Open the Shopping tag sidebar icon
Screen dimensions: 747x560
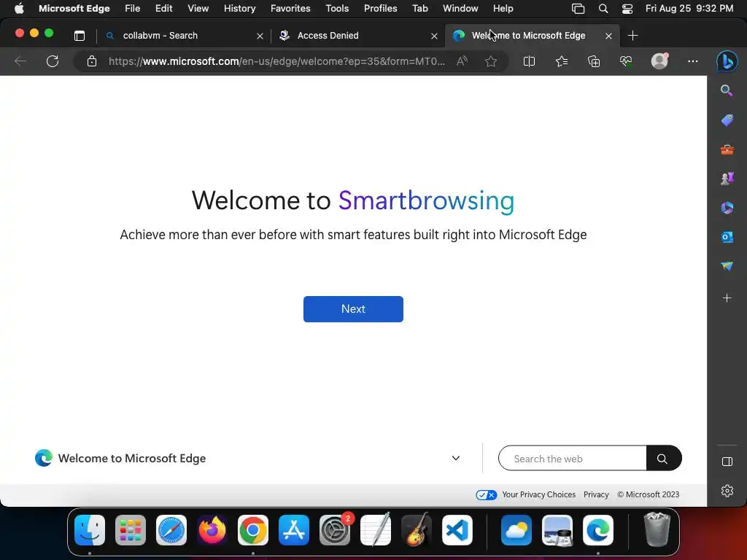pyautogui.click(x=727, y=120)
